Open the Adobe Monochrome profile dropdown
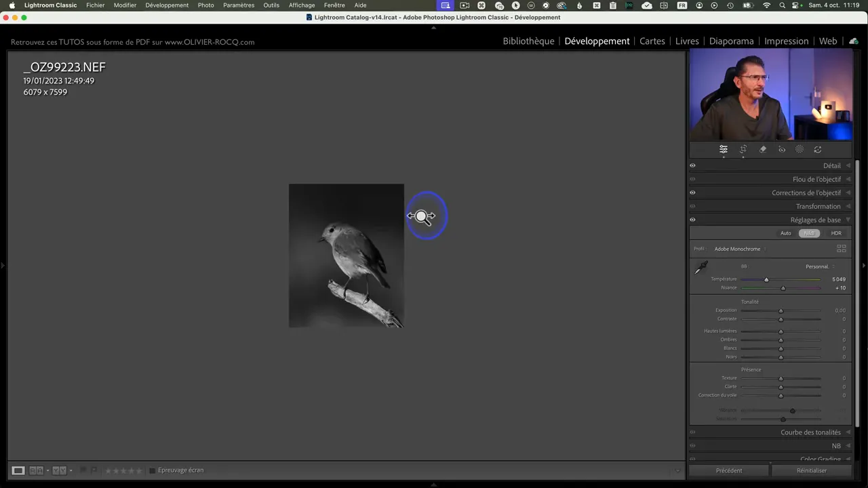Screen dimensions: 868x488 tap(739, 249)
